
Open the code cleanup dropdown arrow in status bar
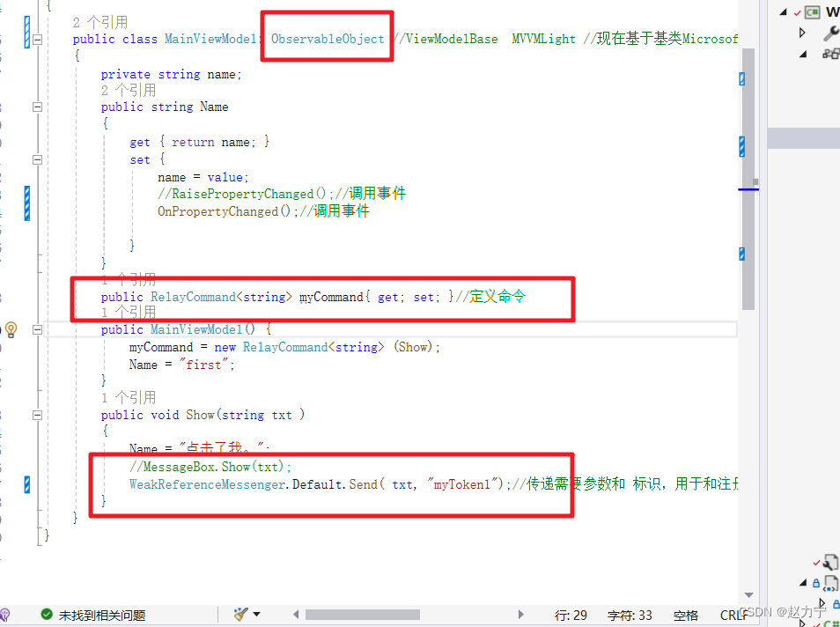click(257, 613)
